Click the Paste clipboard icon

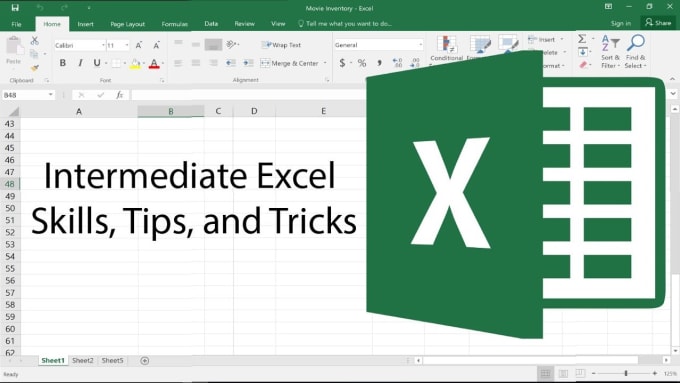click(14, 46)
